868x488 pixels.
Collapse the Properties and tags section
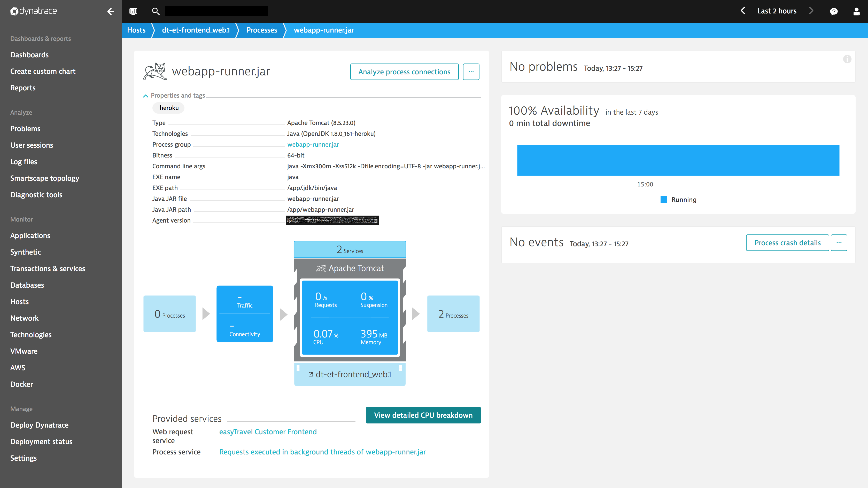[145, 96]
